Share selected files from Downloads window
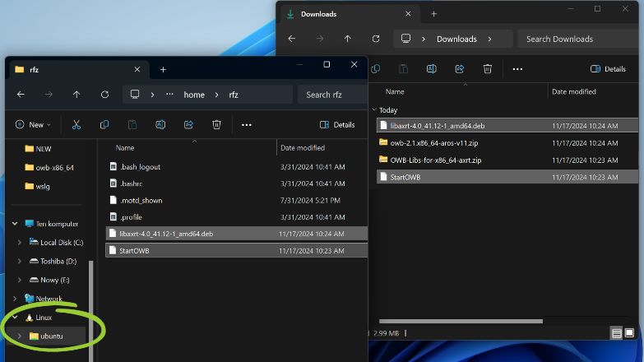644x362 pixels. click(x=460, y=68)
